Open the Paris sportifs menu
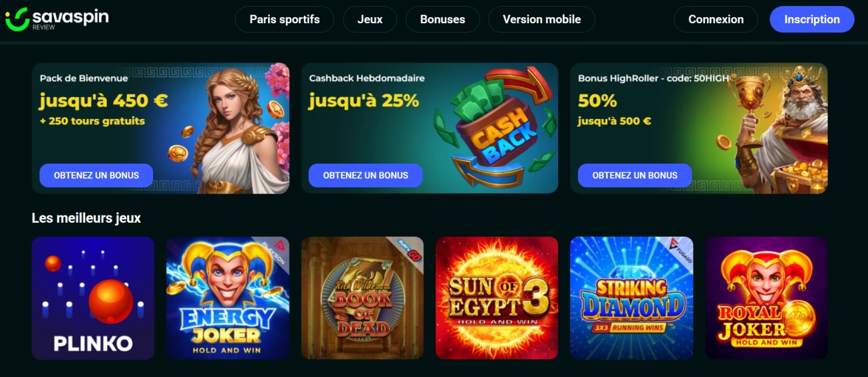 pos(285,19)
